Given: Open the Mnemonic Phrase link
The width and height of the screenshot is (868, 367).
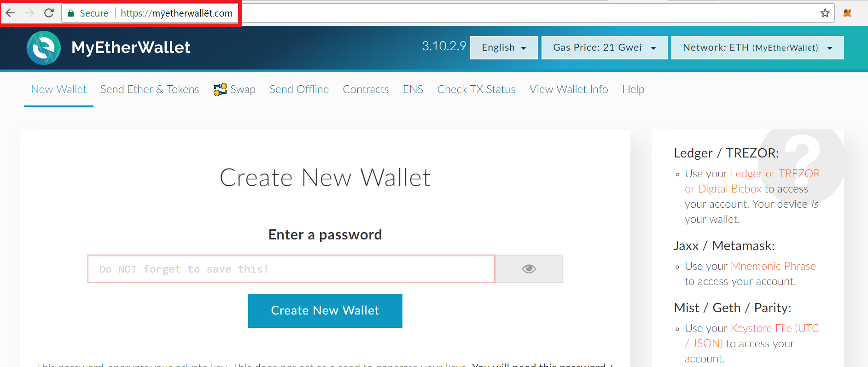Looking at the screenshot, I should (773, 266).
